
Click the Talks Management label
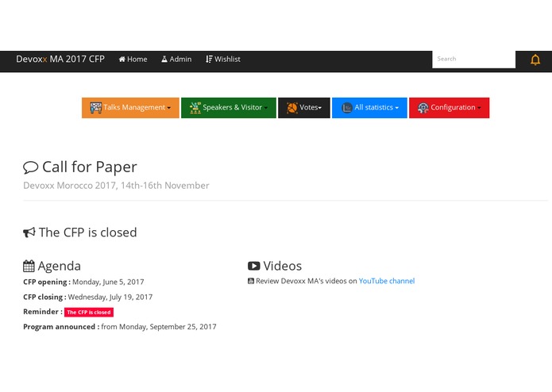pos(134,107)
